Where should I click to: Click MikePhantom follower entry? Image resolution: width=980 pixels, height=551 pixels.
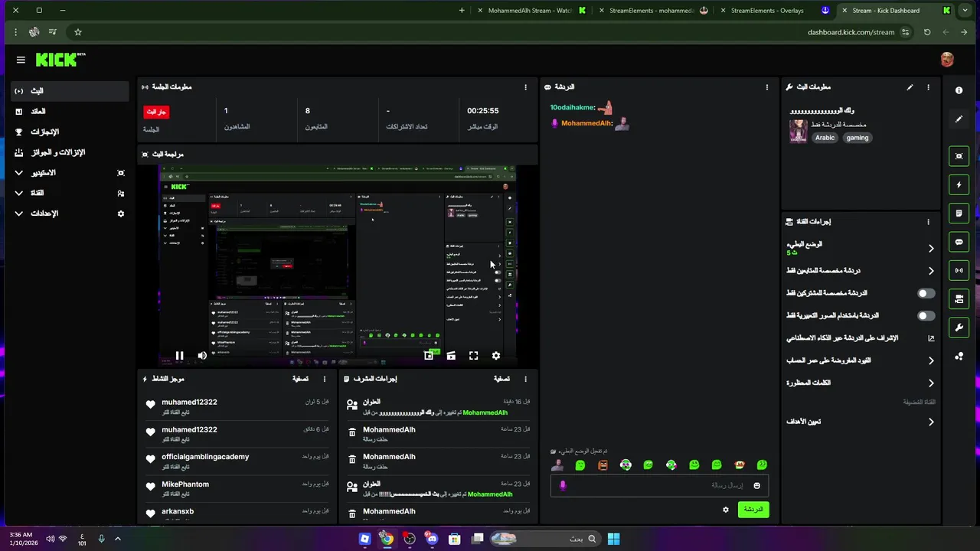click(x=237, y=488)
